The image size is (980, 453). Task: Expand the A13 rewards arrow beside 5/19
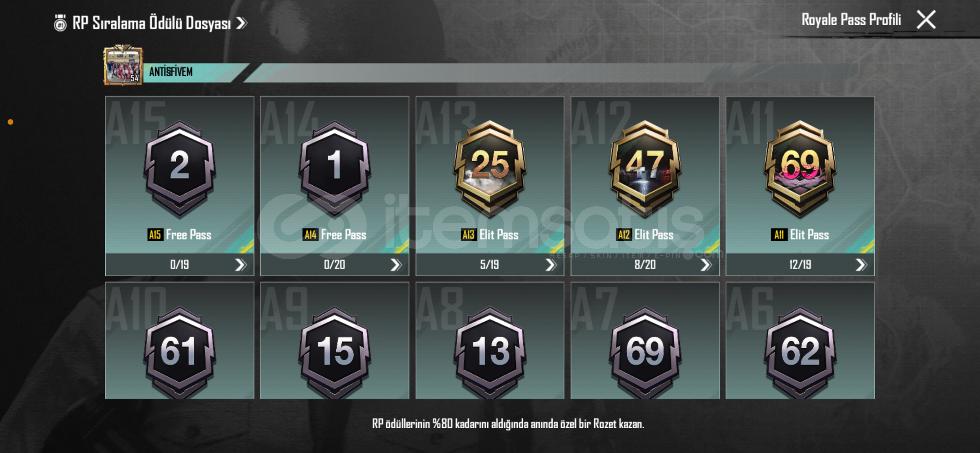pyautogui.click(x=551, y=265)
